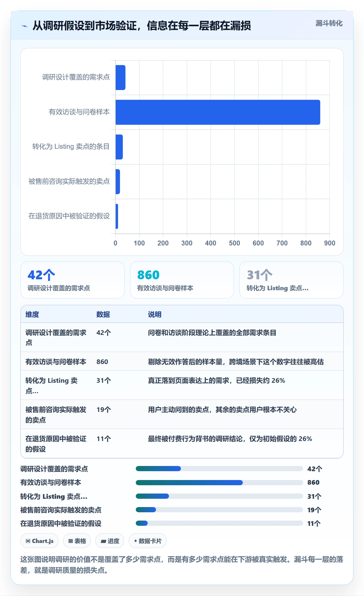Select the 进度 chip
Image resolution: width=364 pixels, height=596 pixels.
point(110,541)
